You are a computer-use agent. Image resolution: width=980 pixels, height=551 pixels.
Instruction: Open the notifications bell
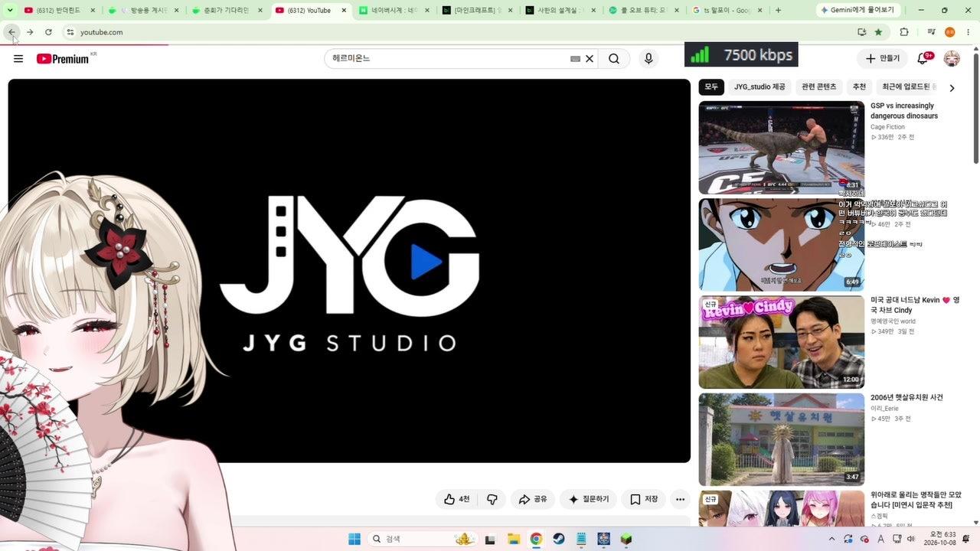pos(923,59)
